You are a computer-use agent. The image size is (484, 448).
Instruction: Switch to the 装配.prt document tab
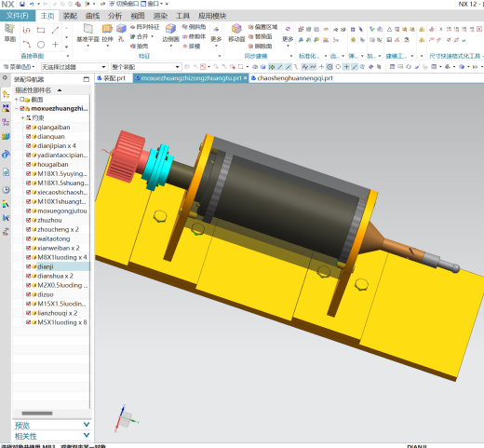coord(114,78)
